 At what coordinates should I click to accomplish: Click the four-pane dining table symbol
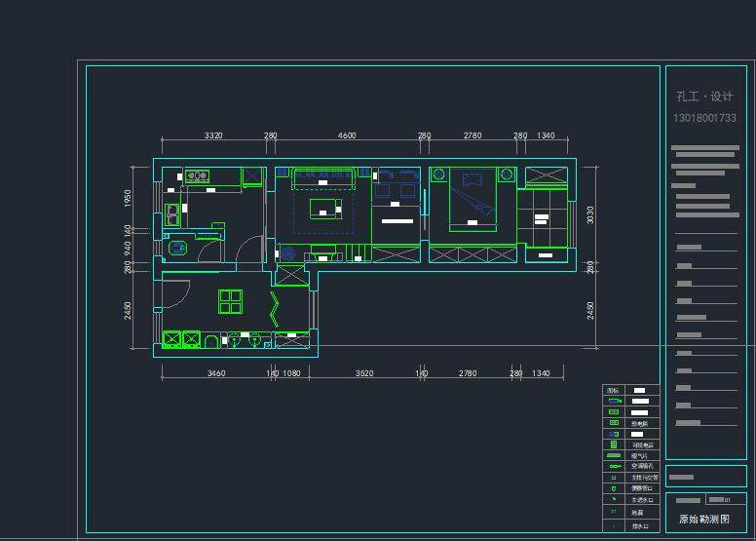[x=230, y=301]
